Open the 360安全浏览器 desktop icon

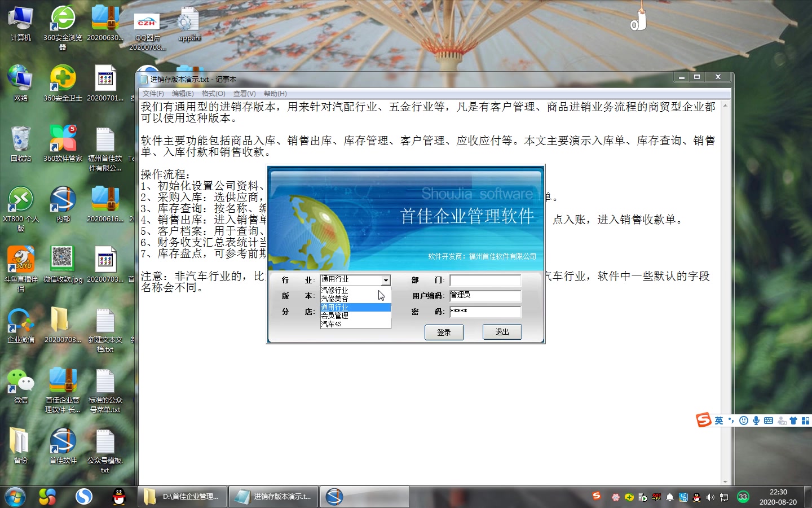click(x=63, y=27)
